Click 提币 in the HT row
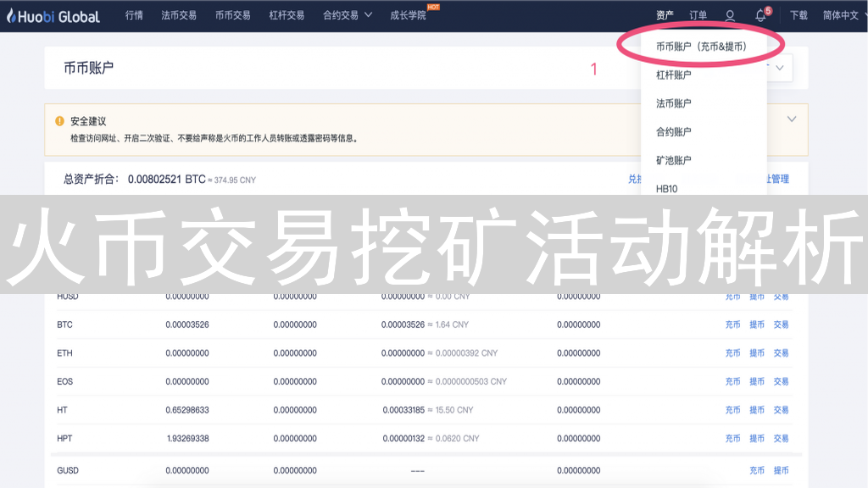Viewport: 868px width, 488px height. coord(757,410)
